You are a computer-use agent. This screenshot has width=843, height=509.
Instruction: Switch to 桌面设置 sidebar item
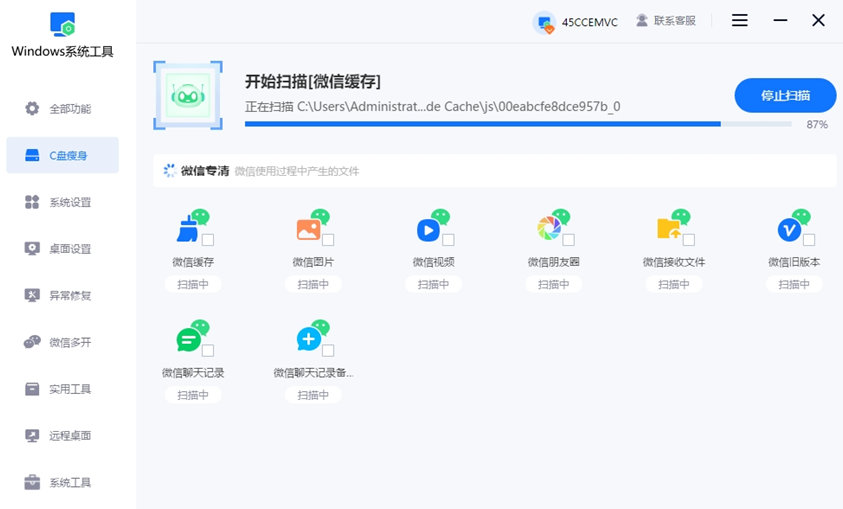tap(62, 249)
